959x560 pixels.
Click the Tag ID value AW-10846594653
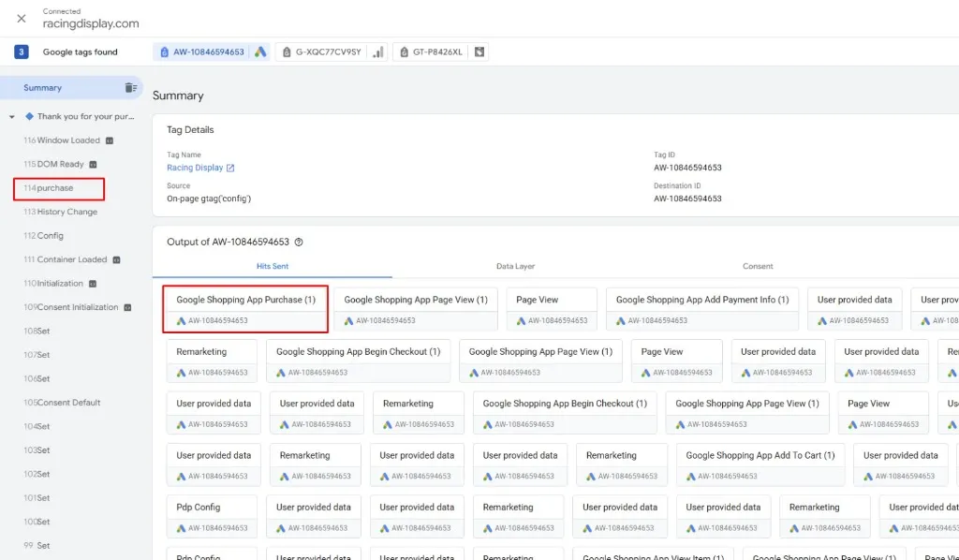(x=687, y=168)
